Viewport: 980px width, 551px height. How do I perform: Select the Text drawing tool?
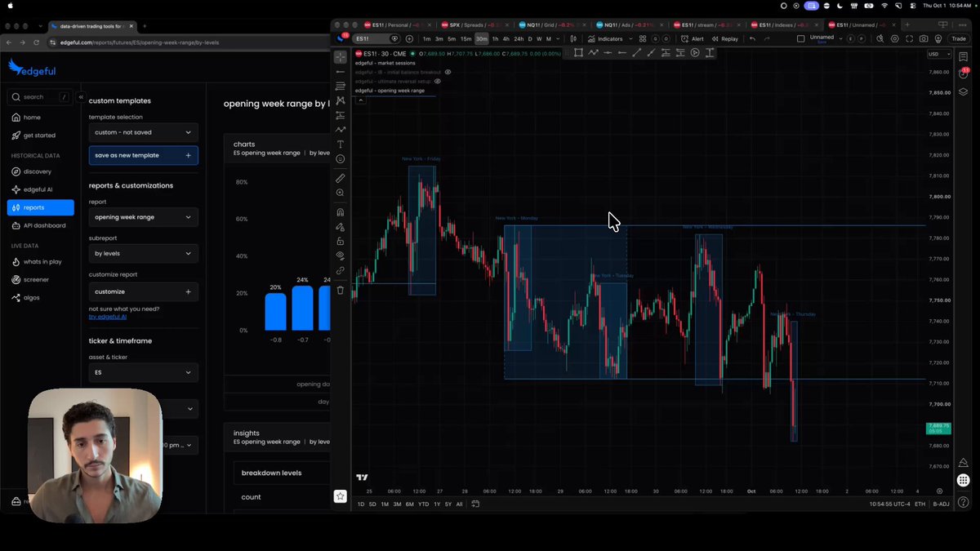coord(341,144)
